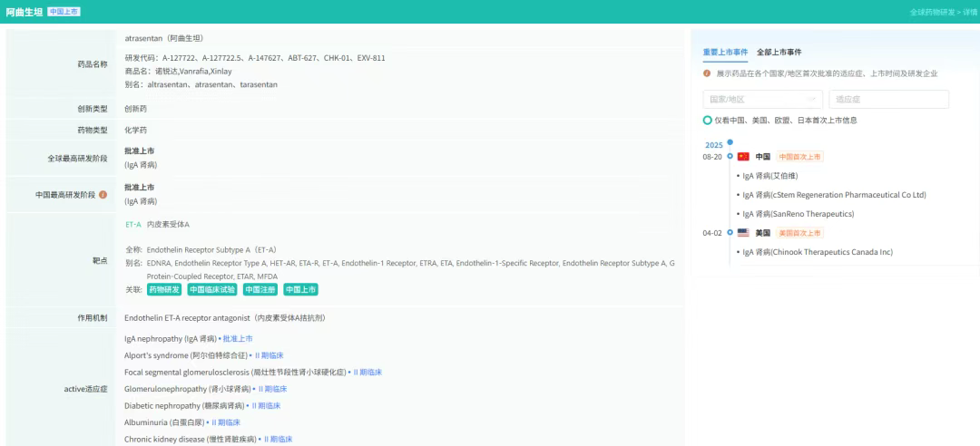Click 中国 country name in timeline
The width and height of the screenshot is (980, 446).
tap(762, 157)
